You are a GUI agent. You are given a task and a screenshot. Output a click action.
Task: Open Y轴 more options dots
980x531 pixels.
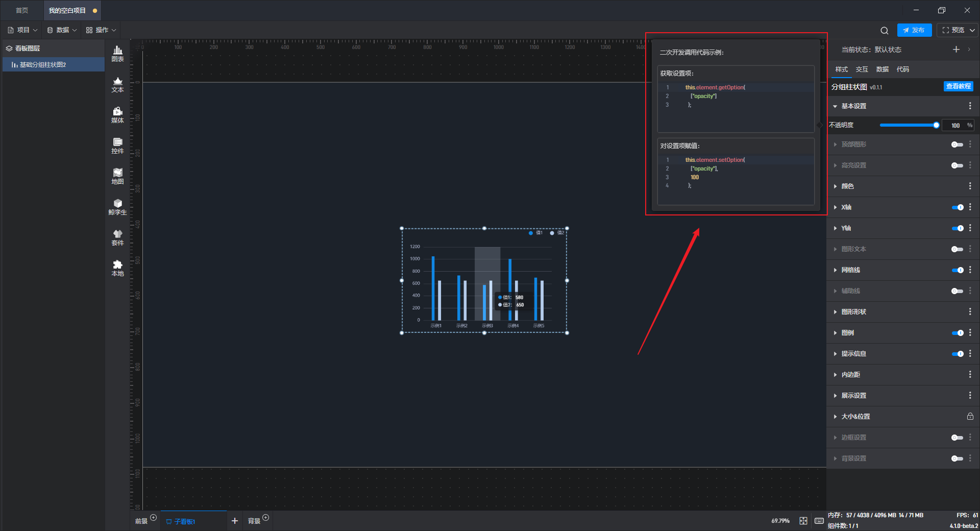[x=970, y=228]
